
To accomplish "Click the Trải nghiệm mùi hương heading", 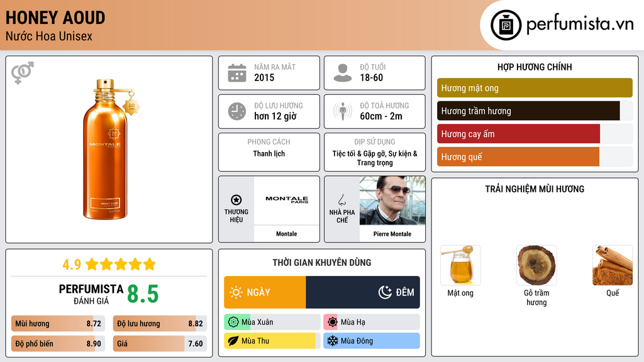I will pos(535,189).
